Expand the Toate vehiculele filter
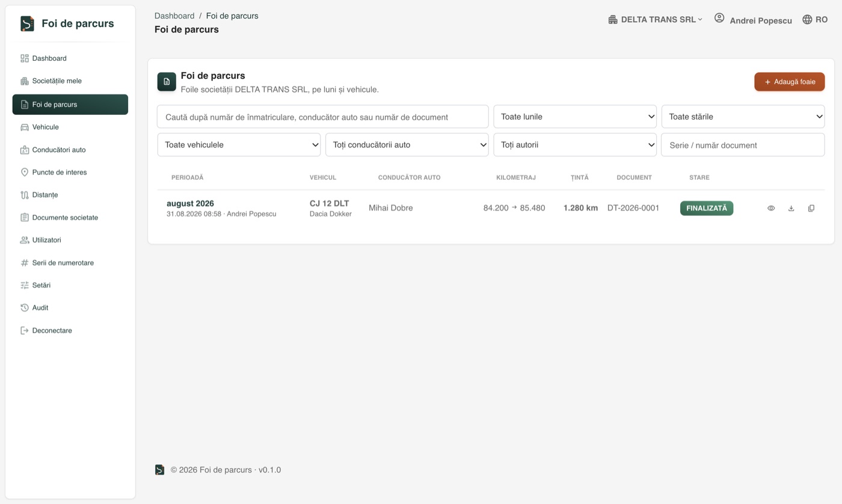 click(239, 145)
